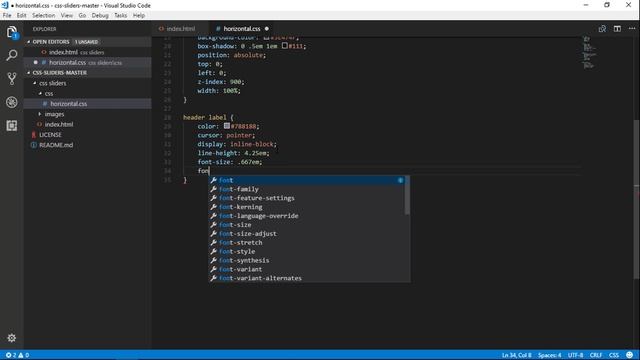Choose font-style suggestion

(x=307, y=251)
